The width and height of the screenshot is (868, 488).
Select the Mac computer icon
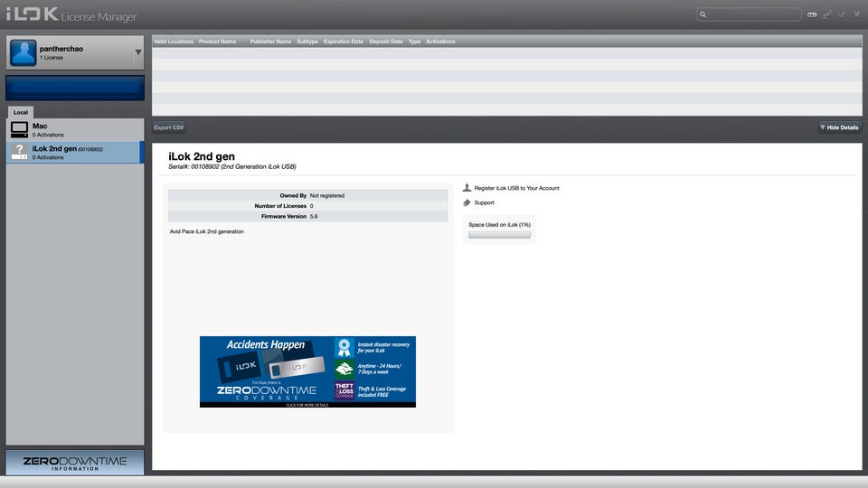click(x=20, y=130)
